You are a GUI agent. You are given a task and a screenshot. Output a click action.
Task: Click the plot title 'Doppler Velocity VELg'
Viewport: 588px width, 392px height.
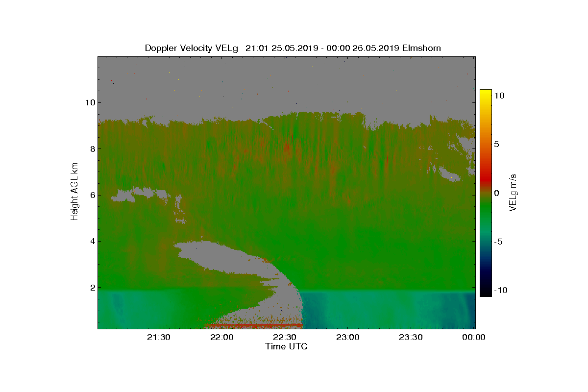pos(191,48)
